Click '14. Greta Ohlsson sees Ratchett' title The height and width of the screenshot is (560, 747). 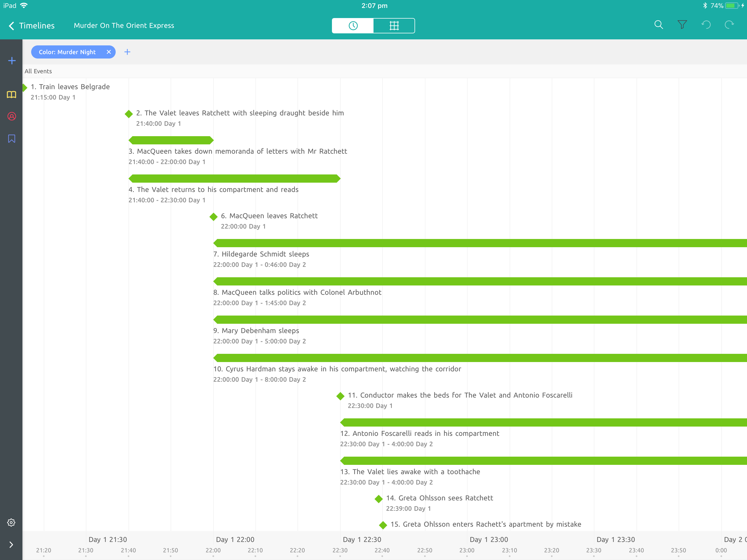pos(439,498)
